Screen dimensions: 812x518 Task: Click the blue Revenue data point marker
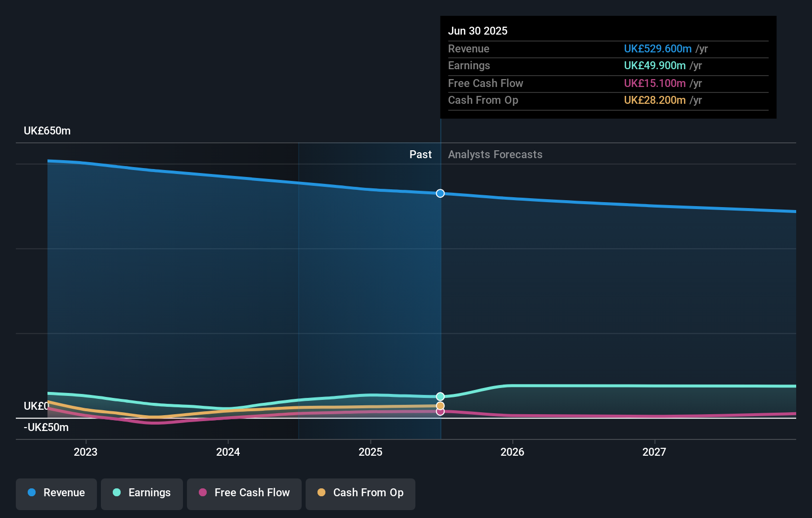[440, 193]
